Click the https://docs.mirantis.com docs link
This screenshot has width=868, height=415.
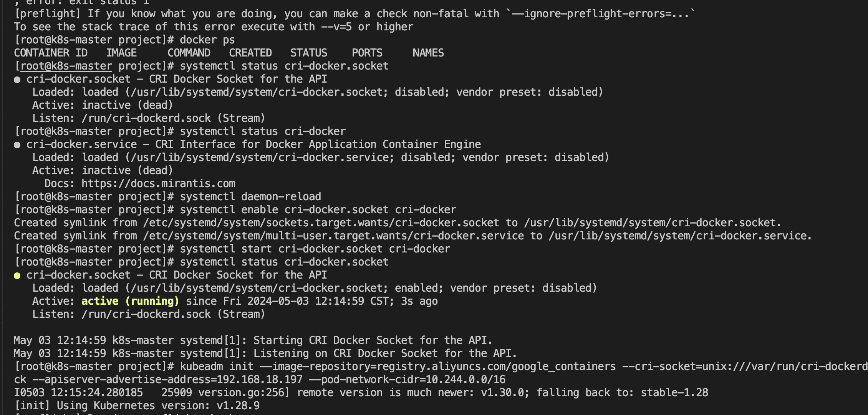(158, 183)
